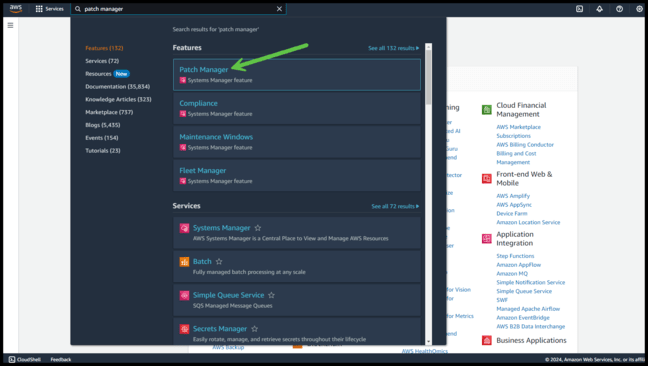Open Systems Manager service result
648x366 pixels.
pos(222,228)
